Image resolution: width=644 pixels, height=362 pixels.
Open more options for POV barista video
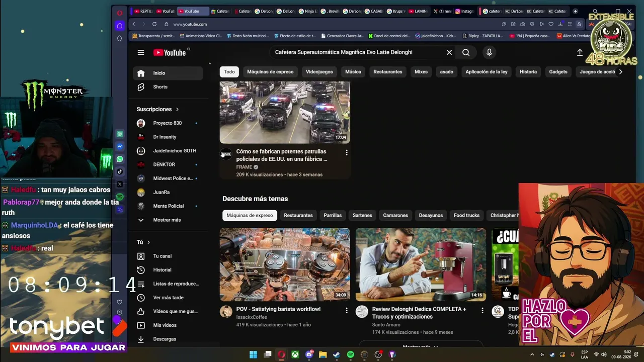pos(346,311)
